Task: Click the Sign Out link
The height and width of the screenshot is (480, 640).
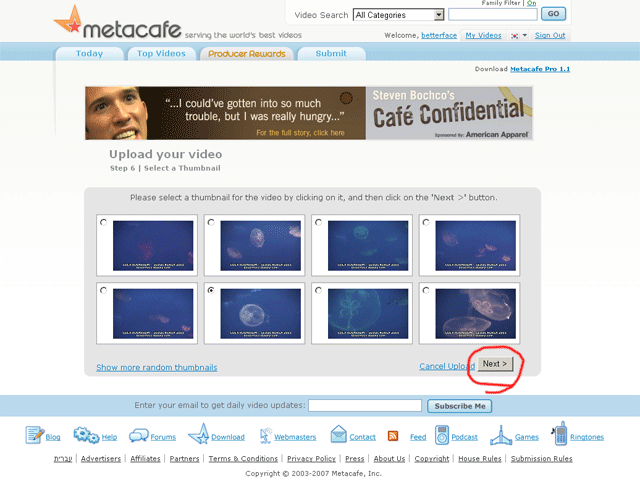Action: click(x=550, y=36)
